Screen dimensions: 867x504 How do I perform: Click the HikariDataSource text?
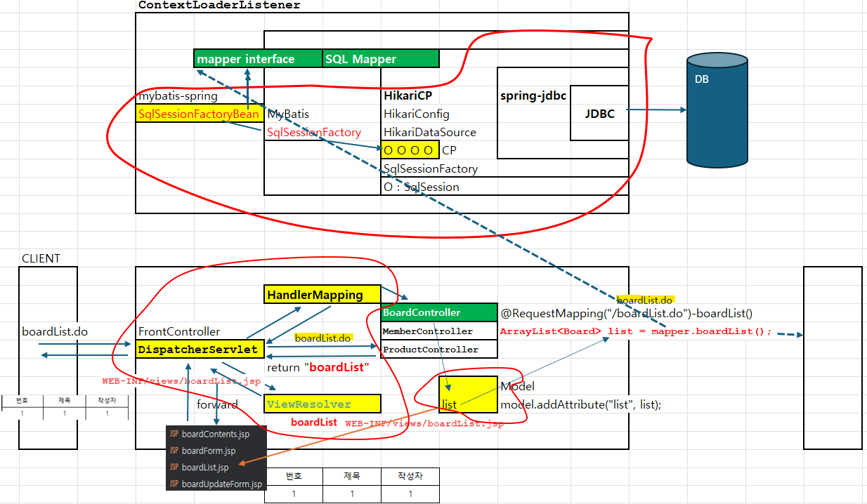(x=430, y=132)
